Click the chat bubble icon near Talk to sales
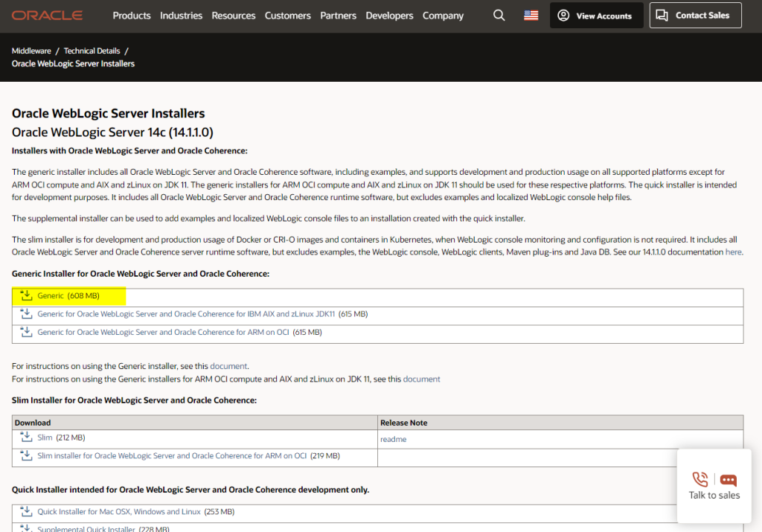Image resolution: width=762 pixels, height=532 pixels. 727,480
